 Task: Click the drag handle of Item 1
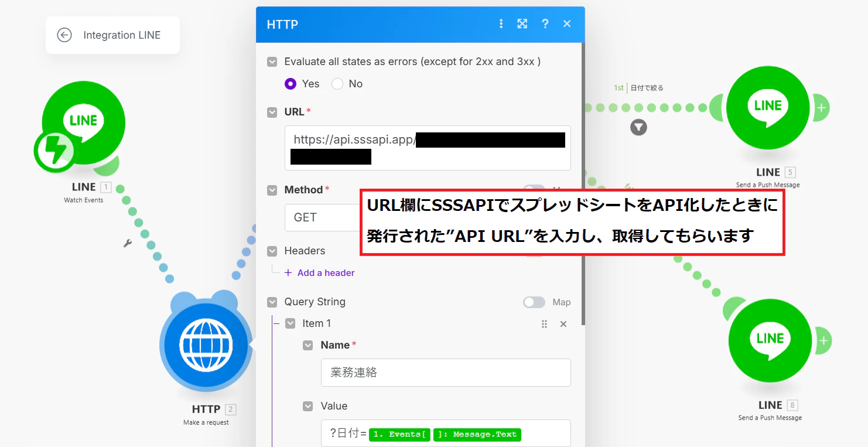pos(544,324)
